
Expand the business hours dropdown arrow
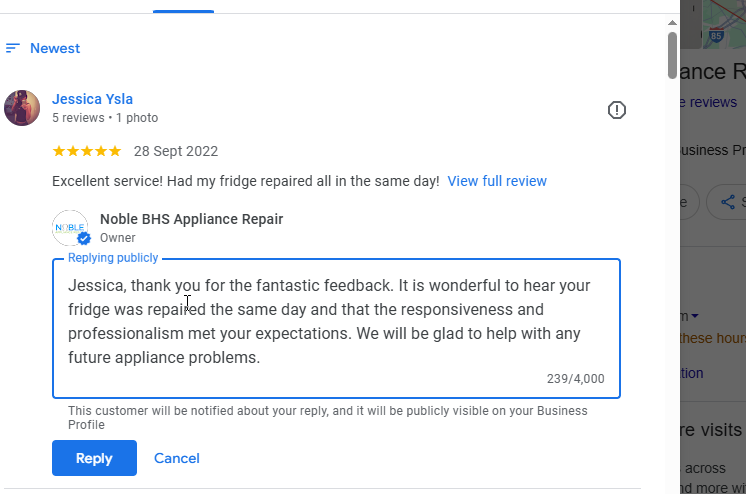tap(695, 316)
